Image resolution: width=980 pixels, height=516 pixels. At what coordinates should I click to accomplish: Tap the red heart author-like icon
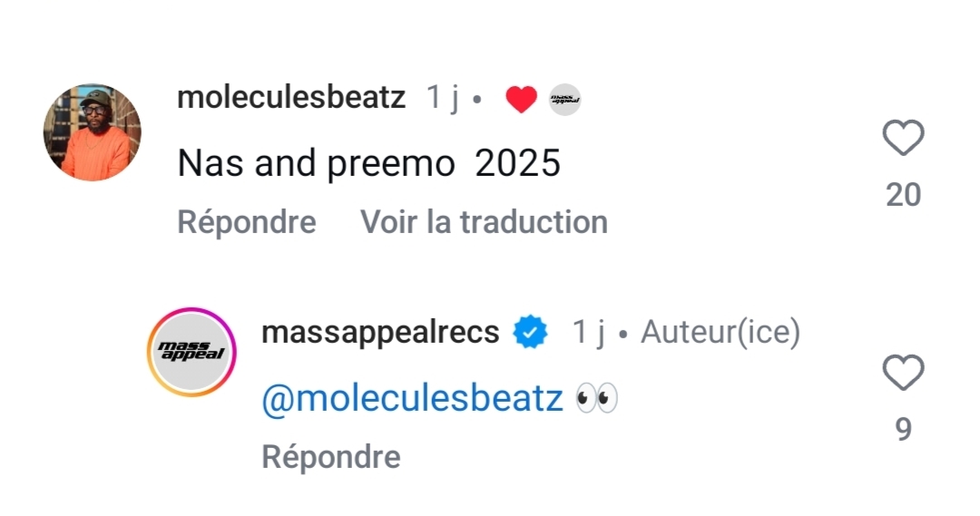521,99
